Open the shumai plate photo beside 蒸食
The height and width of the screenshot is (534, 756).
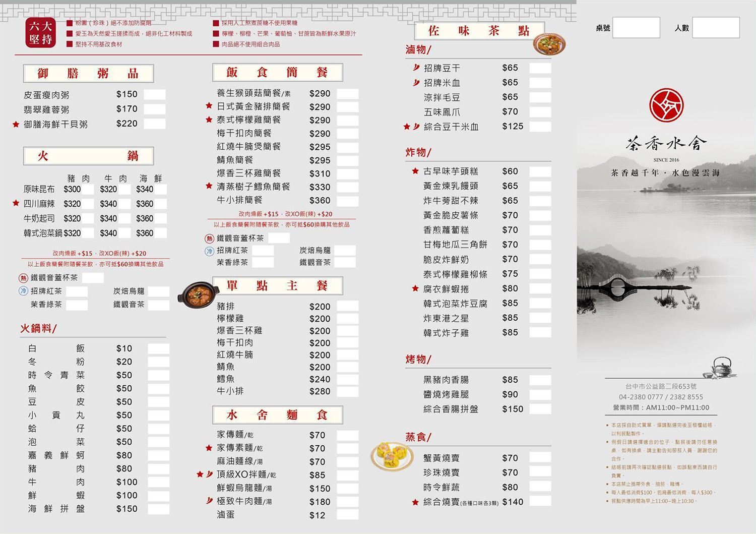point(392,455)
